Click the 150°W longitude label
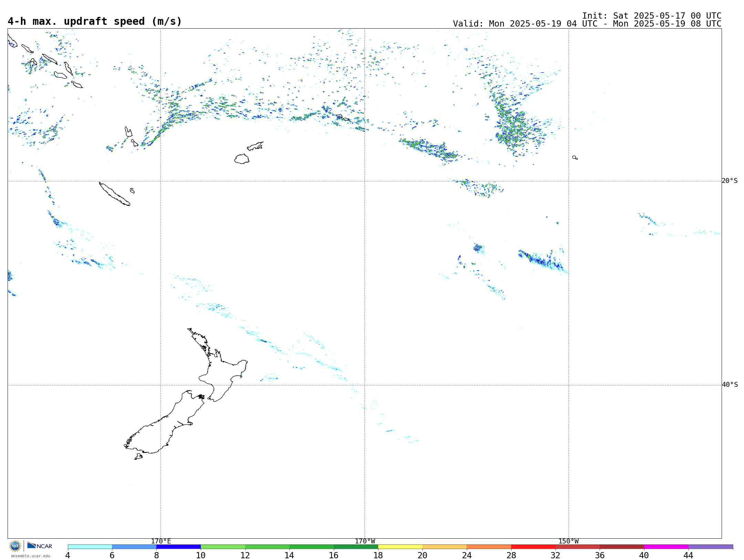This screenshot has width=744, height=560. pos(568,541)
